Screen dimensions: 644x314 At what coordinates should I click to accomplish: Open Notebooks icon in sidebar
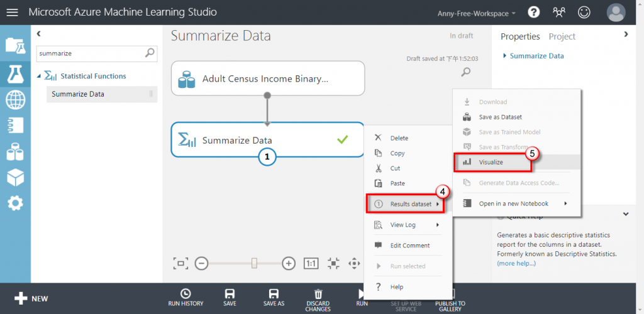coord(15,126)
